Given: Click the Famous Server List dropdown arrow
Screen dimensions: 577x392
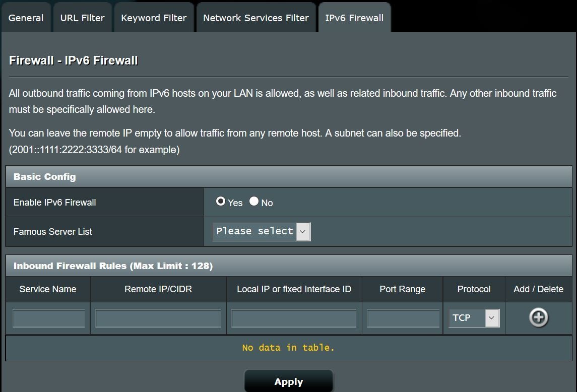Looking at the screenshot, I should [302, 231].
